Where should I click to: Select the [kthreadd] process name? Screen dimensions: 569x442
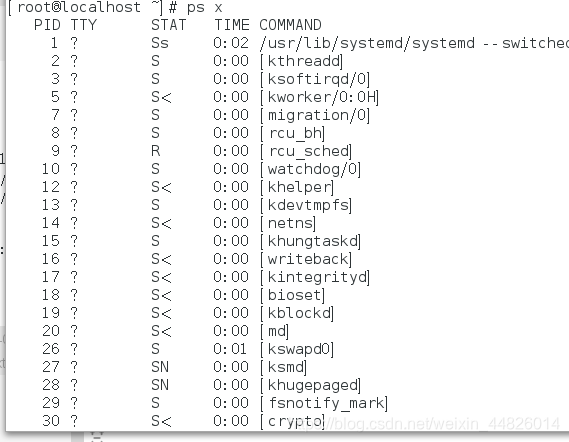[302, 61]
